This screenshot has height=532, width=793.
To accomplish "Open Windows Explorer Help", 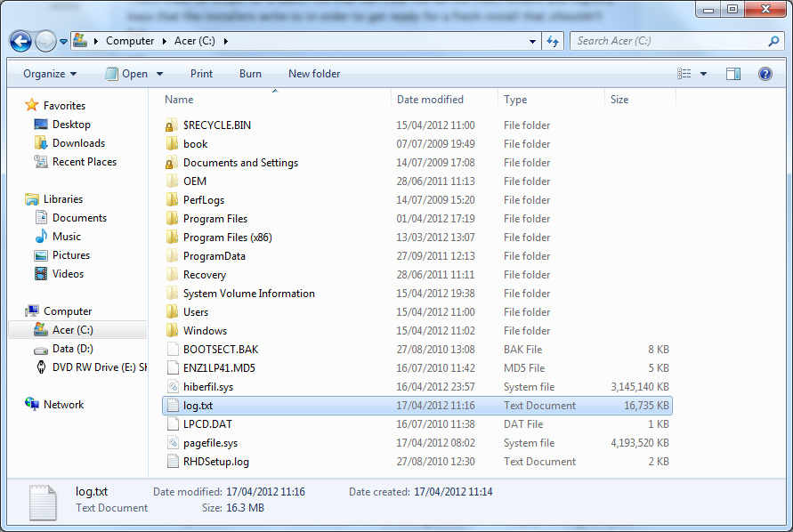I will click(765, 74).
